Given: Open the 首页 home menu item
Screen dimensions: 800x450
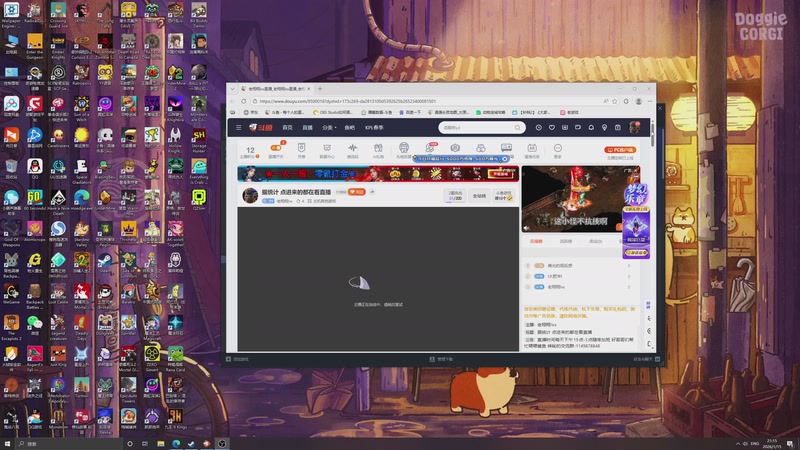Looking at the screenshot, I should click(x=287, y=128).
